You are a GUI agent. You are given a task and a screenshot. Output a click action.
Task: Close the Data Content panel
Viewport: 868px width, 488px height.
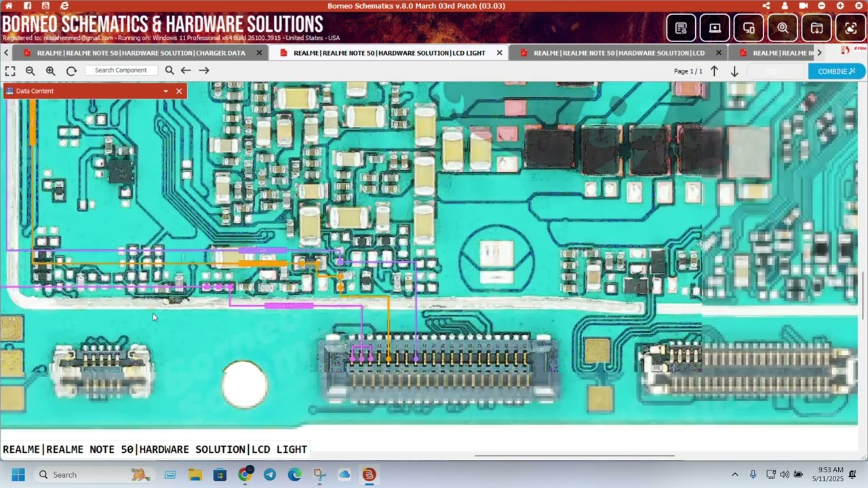click(179, 91)
